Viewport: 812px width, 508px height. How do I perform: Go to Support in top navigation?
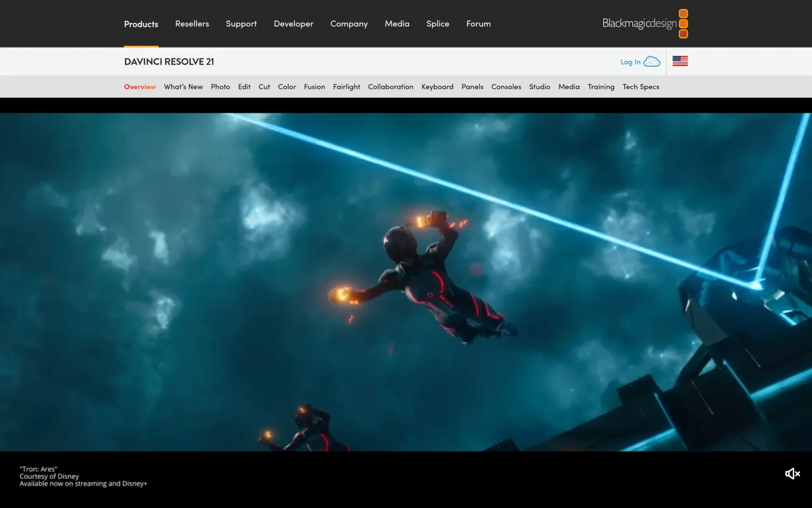pyautogui.click(x=241, y=24)
